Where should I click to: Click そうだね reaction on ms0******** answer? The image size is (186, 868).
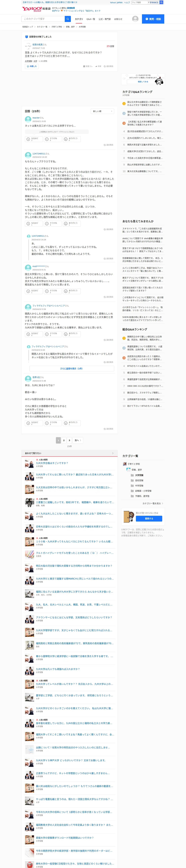[53, 291]
